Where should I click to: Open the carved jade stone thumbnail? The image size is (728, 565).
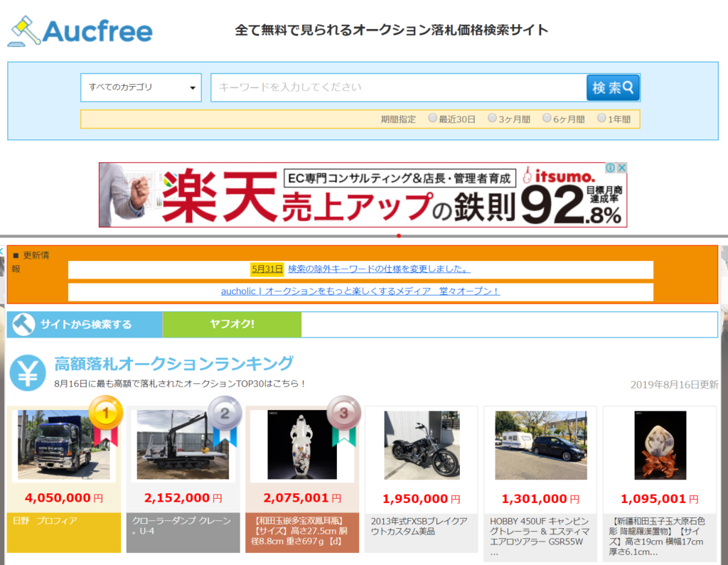coord(660,445)
